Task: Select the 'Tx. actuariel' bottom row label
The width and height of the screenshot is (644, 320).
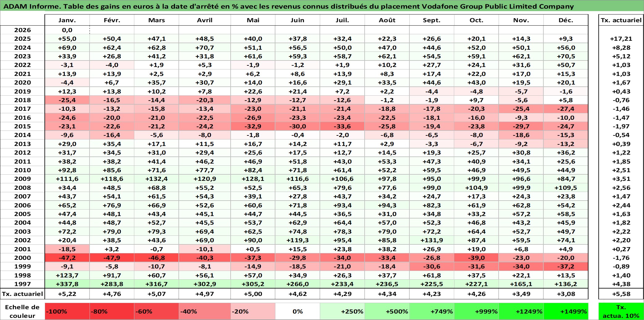Action: point(22,294)
